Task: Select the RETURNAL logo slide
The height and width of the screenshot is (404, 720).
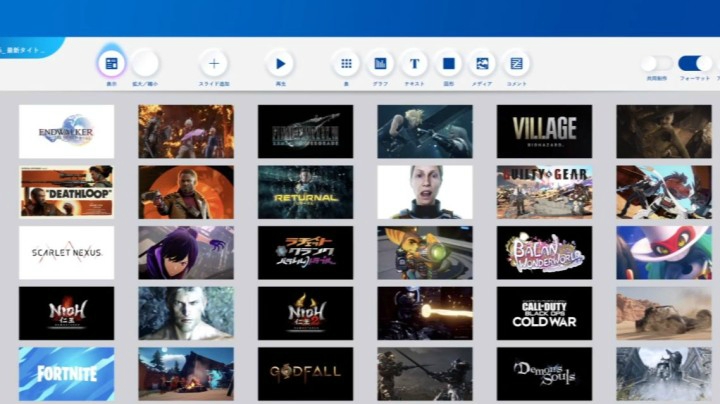Action: pos(305,192)
